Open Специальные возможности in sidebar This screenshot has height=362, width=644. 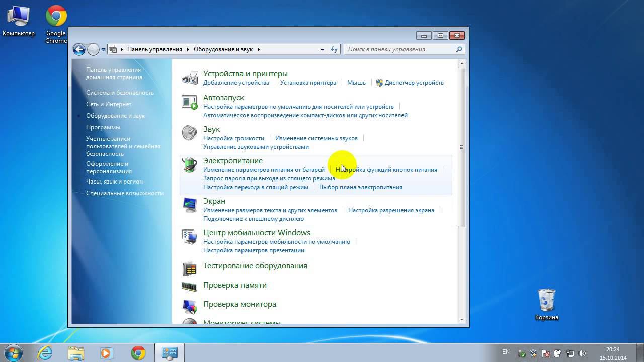[x=125, y=193]
